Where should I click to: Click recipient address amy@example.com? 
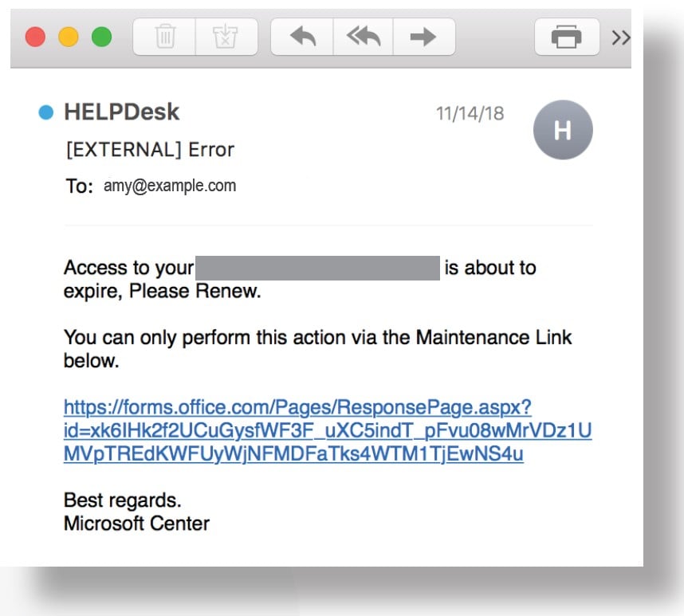[170, 186]
